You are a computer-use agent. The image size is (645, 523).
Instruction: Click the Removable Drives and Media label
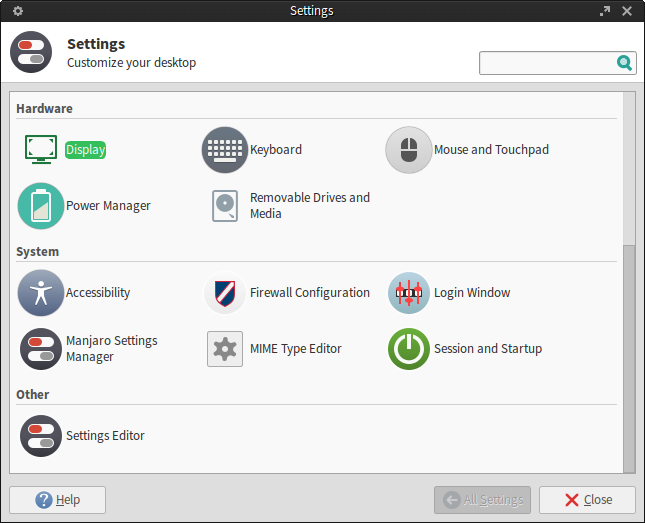[x=310, y=206]
